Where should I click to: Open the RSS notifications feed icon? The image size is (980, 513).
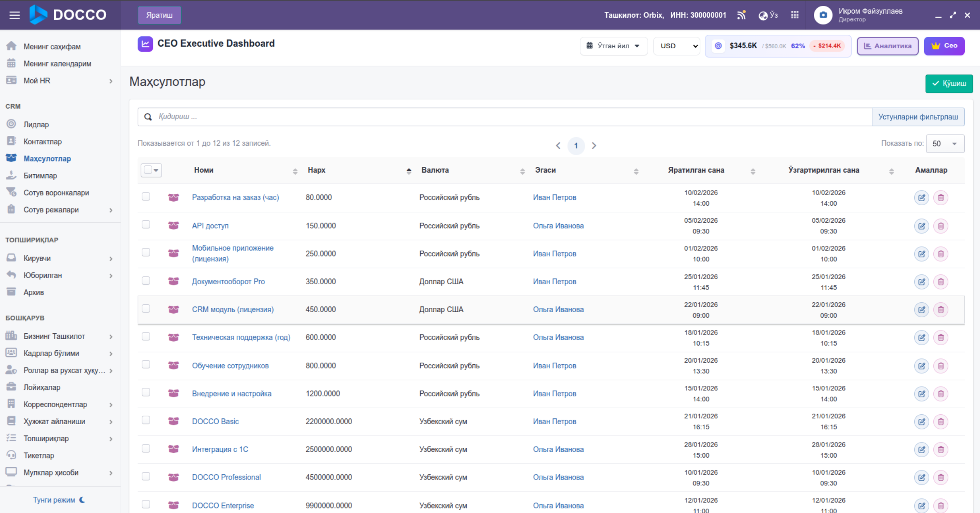tap(742, 15)
